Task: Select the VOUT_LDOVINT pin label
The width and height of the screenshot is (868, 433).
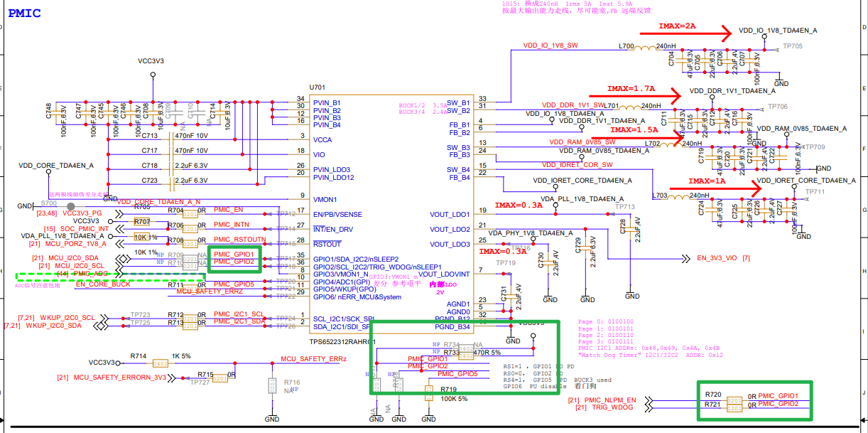Action: (x=443, y=274)
